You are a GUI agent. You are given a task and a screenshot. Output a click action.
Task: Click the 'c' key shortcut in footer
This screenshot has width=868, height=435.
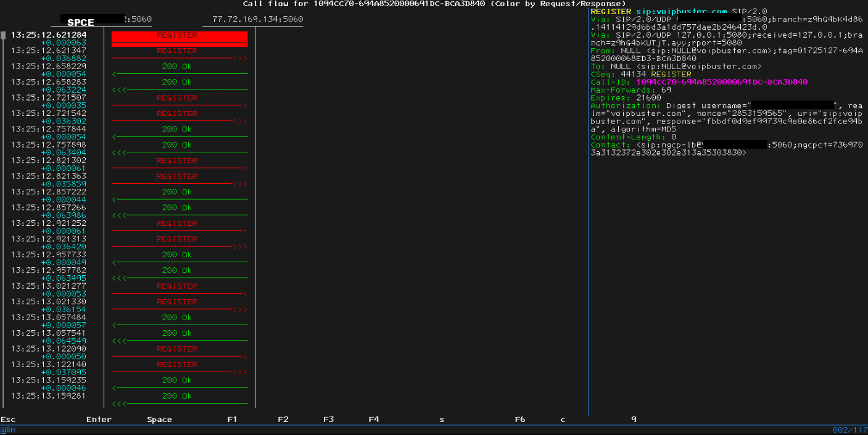563,420
